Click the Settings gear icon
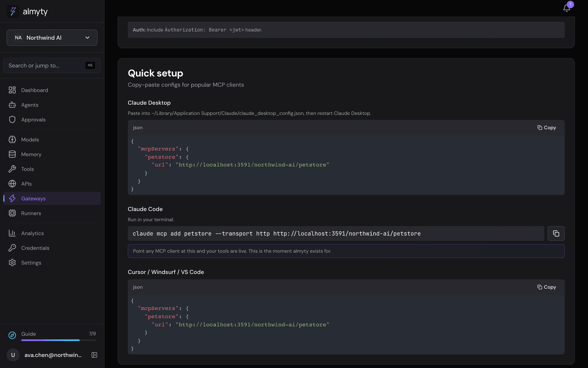The image size is (588, 368). 12,263
